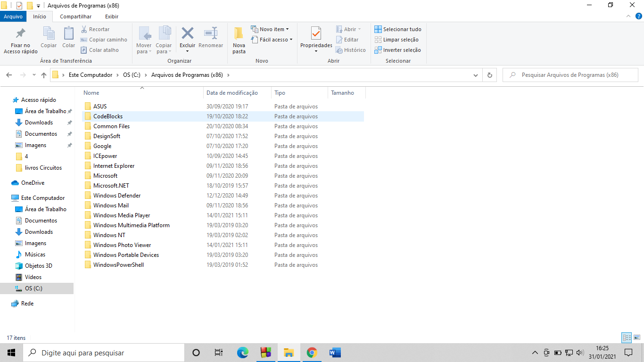Open Windows Start menu
The image size is (644, 362).
point(11,353)
